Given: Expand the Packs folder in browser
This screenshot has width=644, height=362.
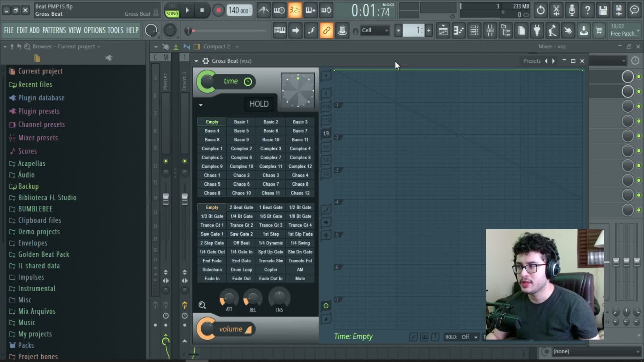Looking at the screenshot, I should click(26, 345).
